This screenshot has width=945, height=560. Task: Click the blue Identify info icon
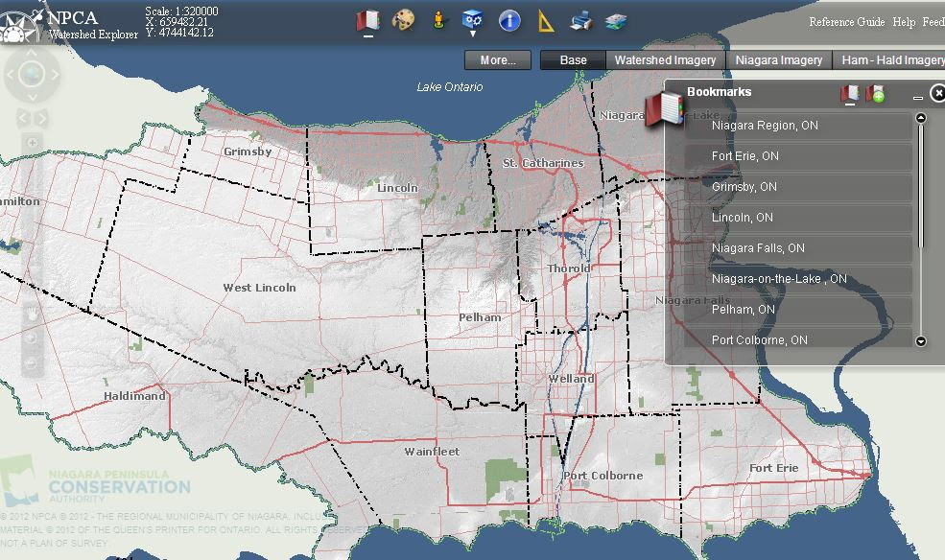(509, 20)
